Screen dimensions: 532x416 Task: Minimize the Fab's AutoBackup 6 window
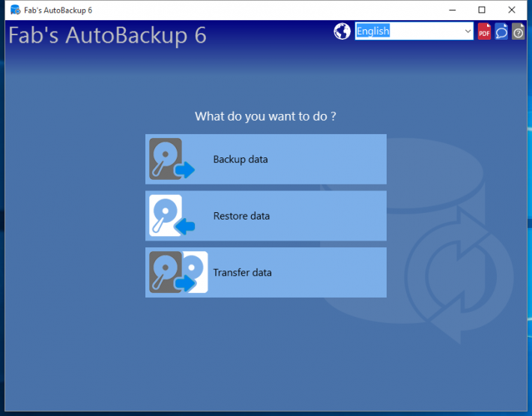(453, 10)
